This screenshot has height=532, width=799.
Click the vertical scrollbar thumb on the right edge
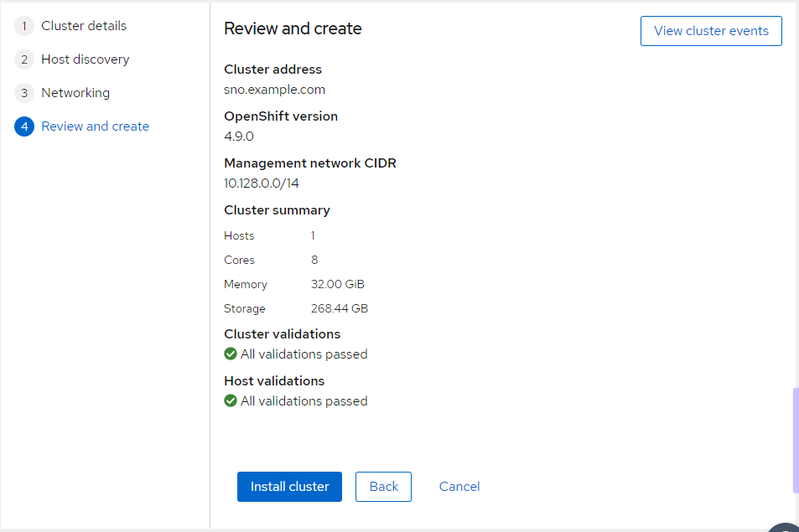(x=796, y=441)
